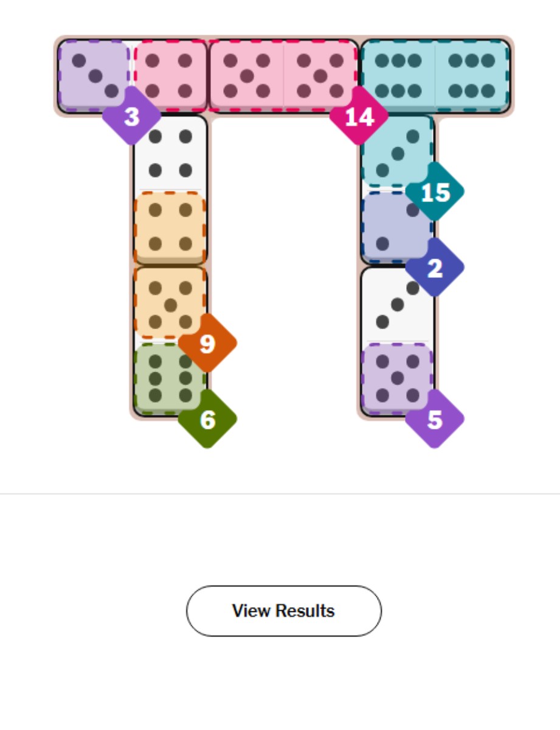The image size is (560, 730).
Task: Click the purple diamond badge labeled 3
Action: pyautogui.click(x=133, y=117)
